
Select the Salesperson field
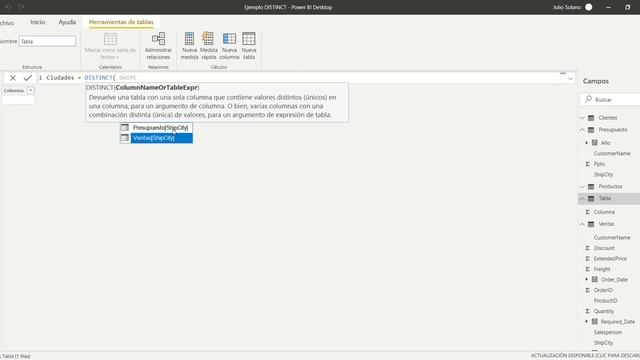pyautogui.click(x=608, y=332)
